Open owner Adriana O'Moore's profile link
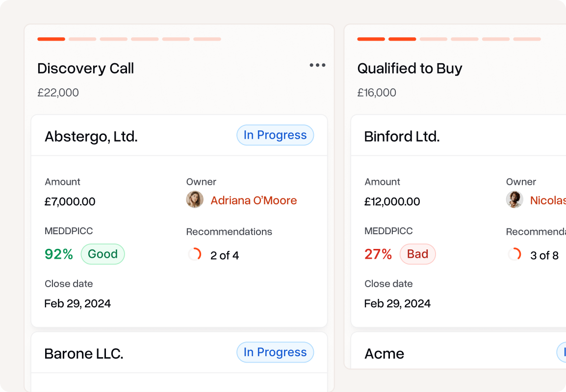566x392 pixels. [x=254, y=200]
